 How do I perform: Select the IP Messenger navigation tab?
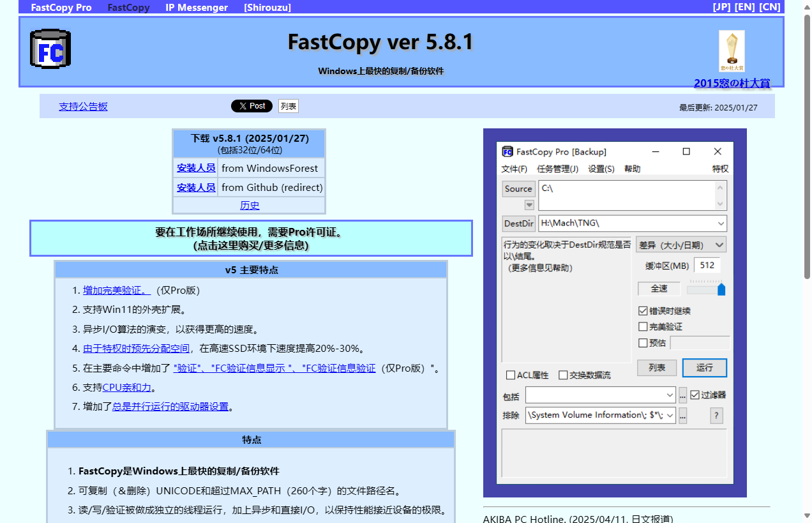[x=196, y=7]
